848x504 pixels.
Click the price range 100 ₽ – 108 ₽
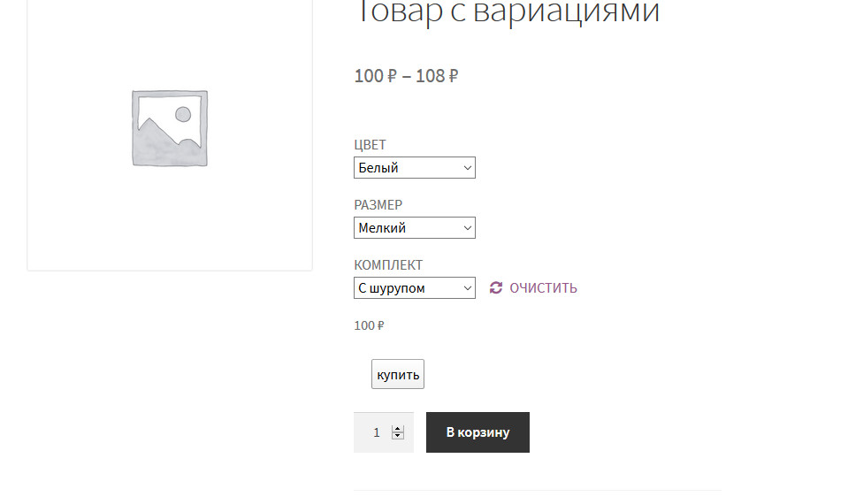pos(406,76)
